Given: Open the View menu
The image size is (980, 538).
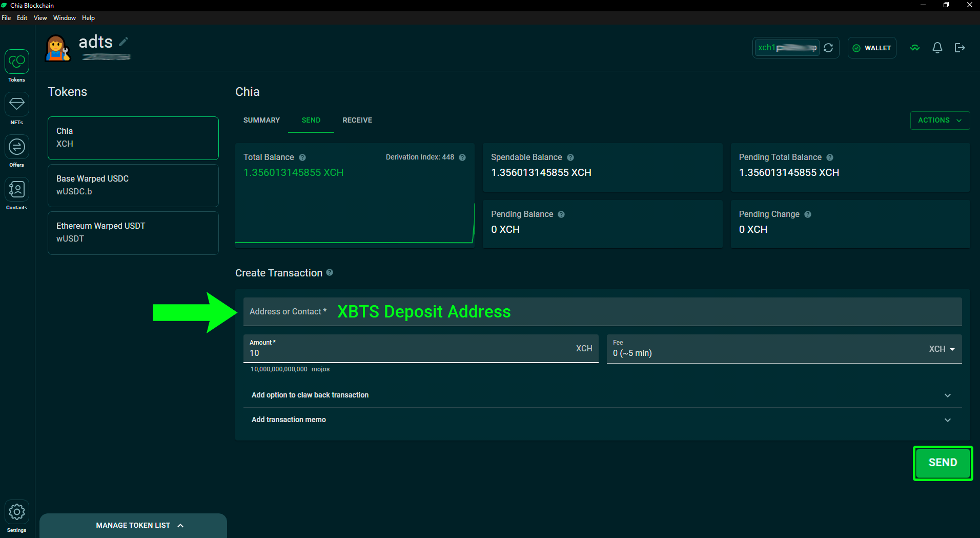Looking at the screenshot, I should pos(40,18).
